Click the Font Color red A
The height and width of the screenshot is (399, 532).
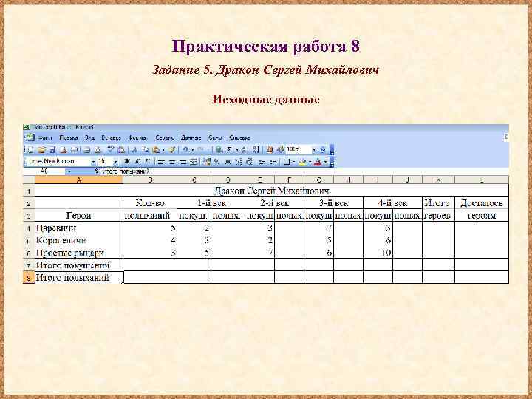click(x=317, y=162)
